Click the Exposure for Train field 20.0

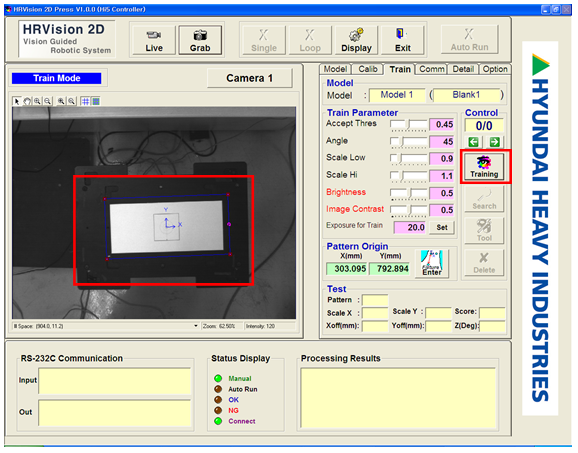410,227
